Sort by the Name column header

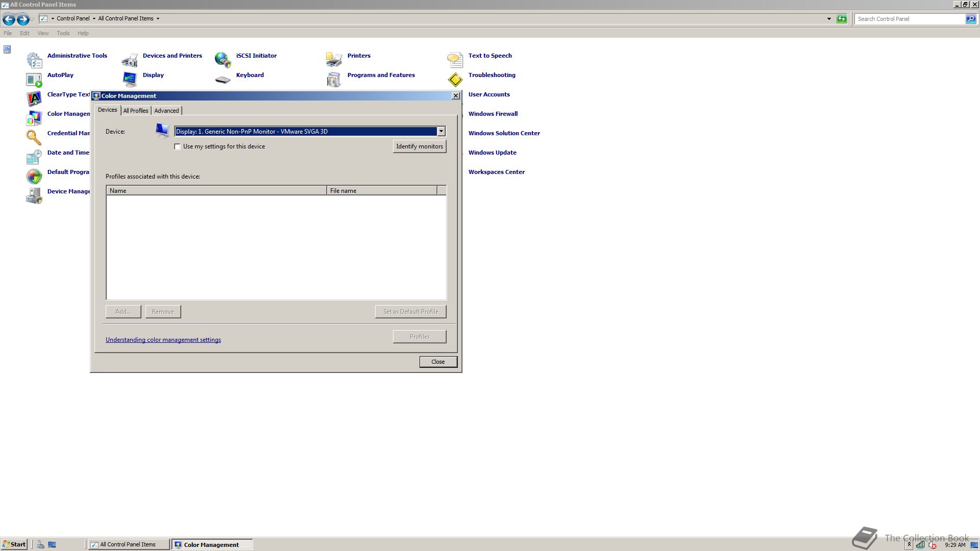(216, 191)
